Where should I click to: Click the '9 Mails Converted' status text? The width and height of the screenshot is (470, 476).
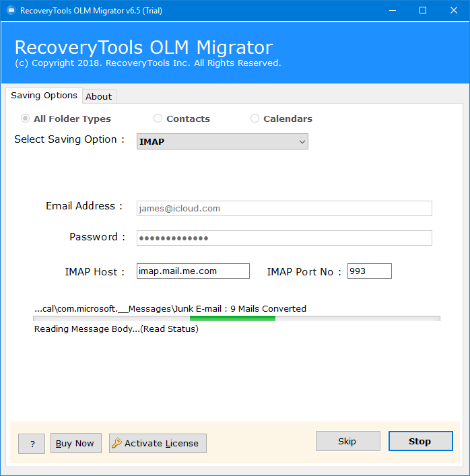click(268, 309)
